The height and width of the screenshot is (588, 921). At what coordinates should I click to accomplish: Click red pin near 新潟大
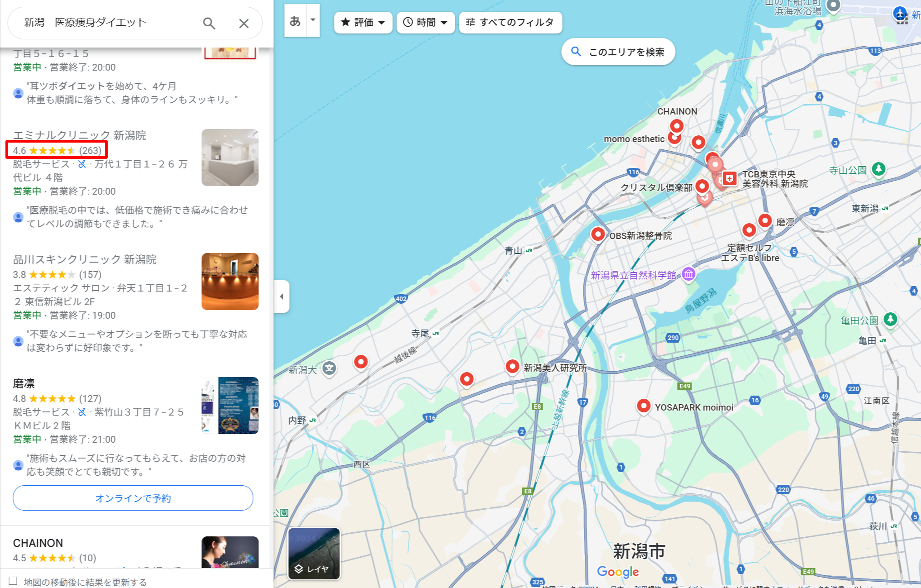pos(361,362)
